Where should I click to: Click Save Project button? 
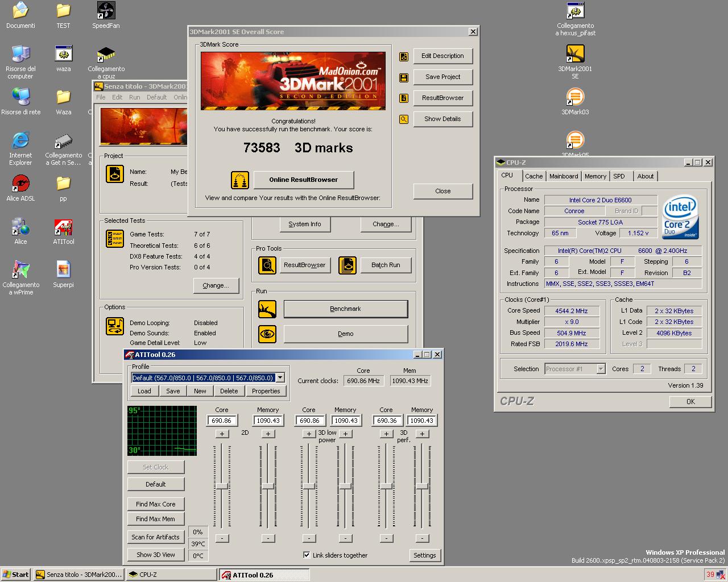tap(442, 77)
